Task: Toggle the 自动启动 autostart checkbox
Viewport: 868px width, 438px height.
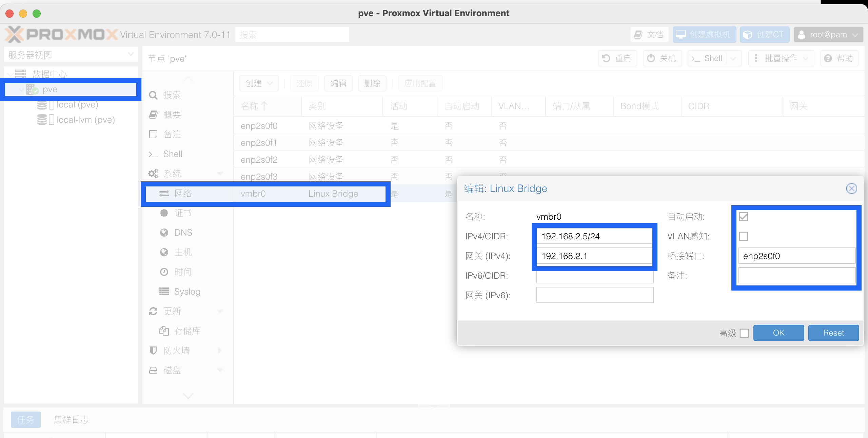Action: point(744,217)
